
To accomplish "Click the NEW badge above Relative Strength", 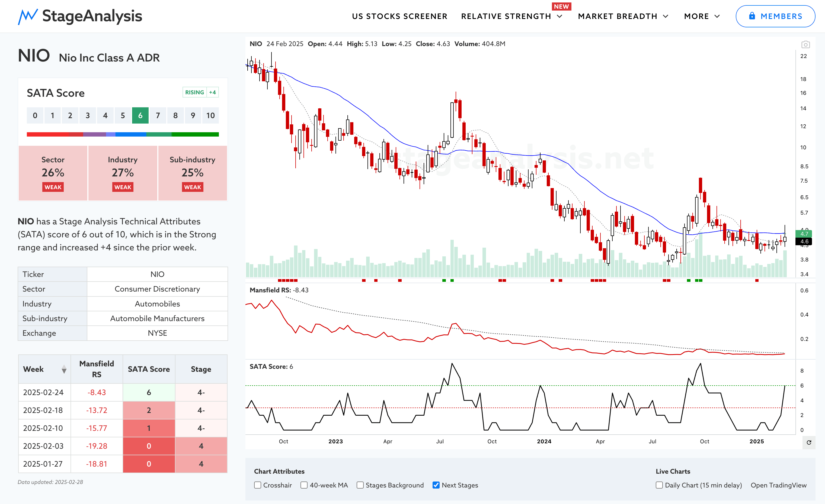I will (x=561, y=6).
